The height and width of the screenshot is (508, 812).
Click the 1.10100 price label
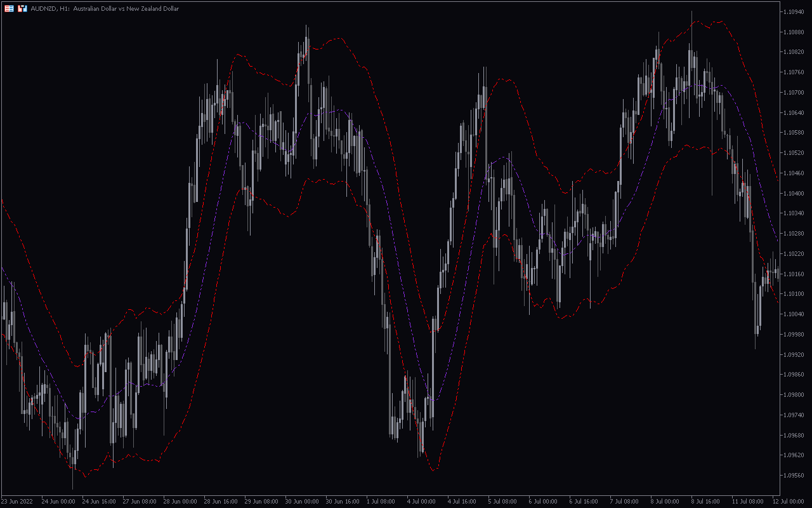pos(794,294)
